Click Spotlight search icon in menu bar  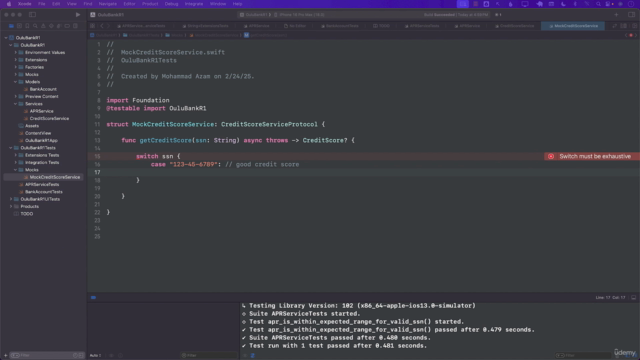[x=598, y=4]
